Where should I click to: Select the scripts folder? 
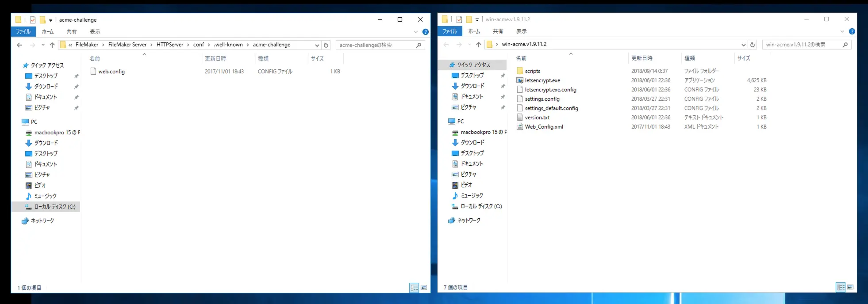pyautogui.click(x=532, y=71)
